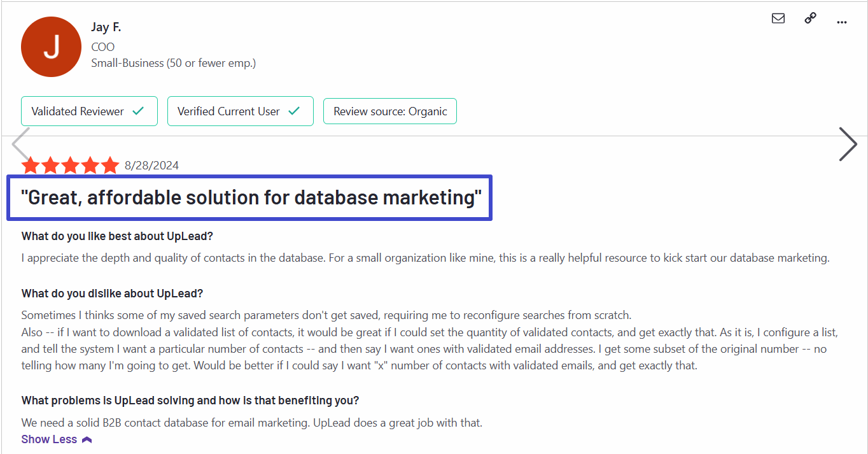
Task: Open the review title about database marketing
Action: tap(252, 198)
